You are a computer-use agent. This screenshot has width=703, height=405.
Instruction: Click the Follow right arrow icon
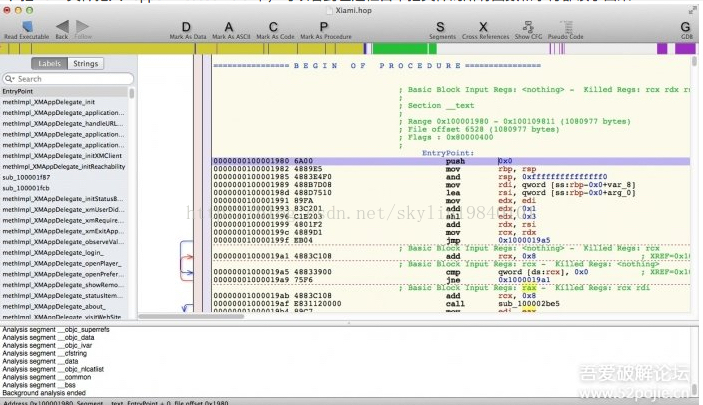[82, 26]
